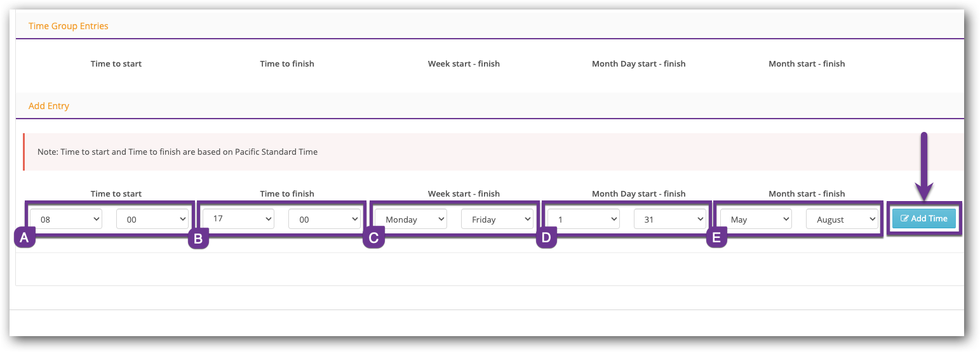Click the purple B marker badge

[x=198, y=238]
